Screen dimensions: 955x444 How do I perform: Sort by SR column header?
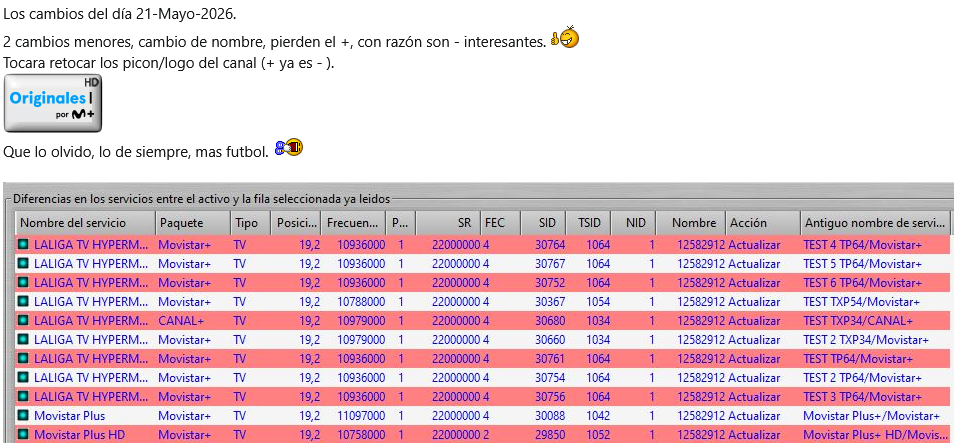click(448, 223)
